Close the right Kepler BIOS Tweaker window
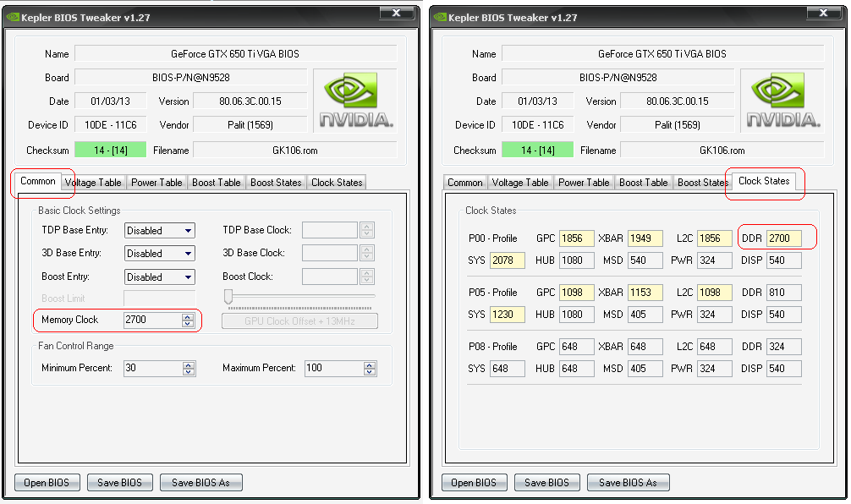Screen dimensions: 851x504 click(x=824, y=13)
